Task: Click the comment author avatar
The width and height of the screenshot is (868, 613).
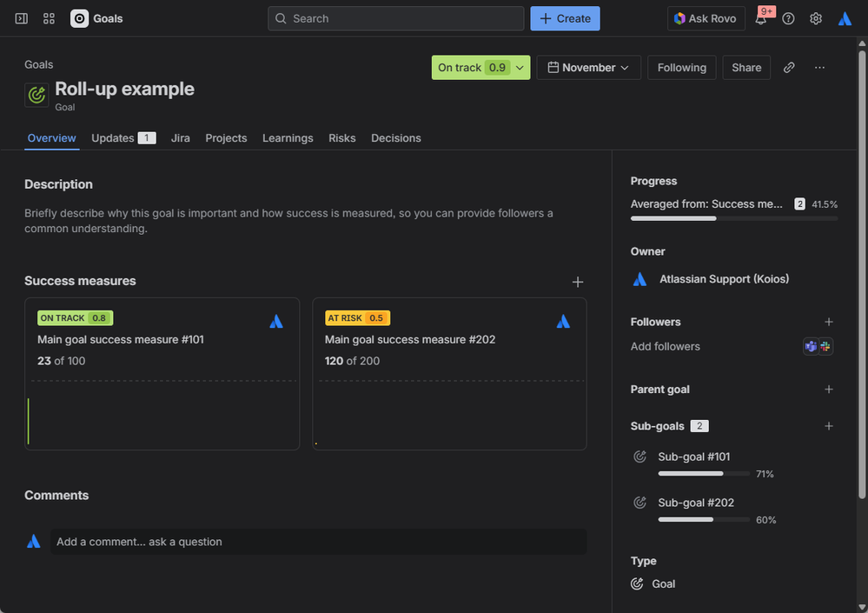Action: tap(34, 542)
